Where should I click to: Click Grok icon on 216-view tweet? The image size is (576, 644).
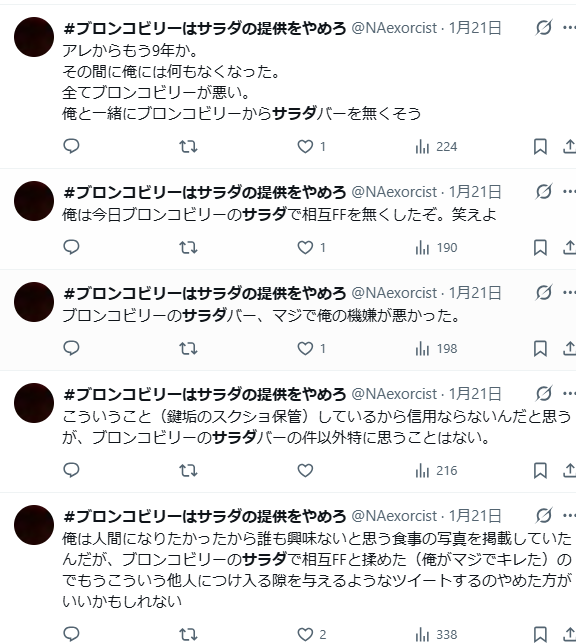[x=544, y=393]
